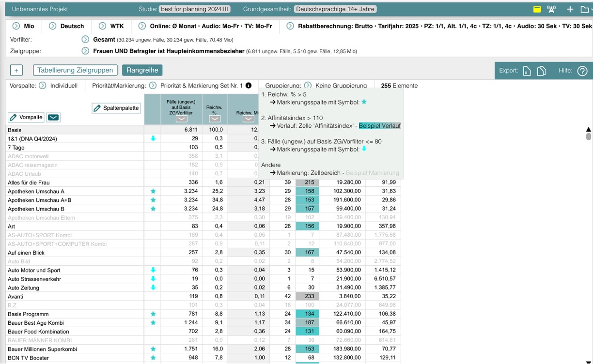593x364 pixels.
Task: Expand the Zielgruppe selector arrow
Action: click(x=85, y=51)
